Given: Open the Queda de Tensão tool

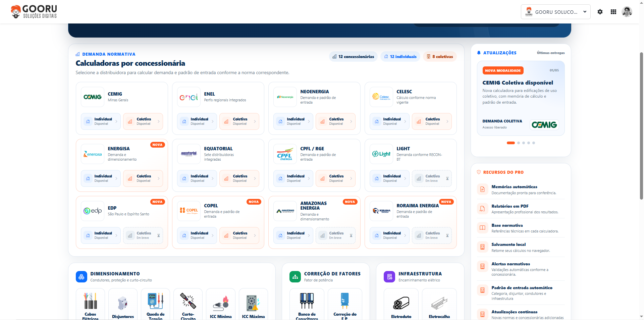Looking at the screenshot, I should pos(155,304).
